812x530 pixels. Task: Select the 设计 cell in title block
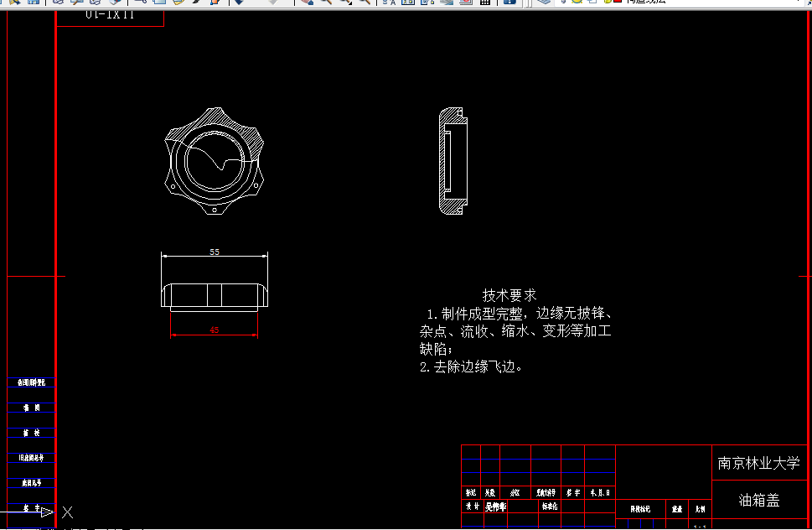point(472,507)
